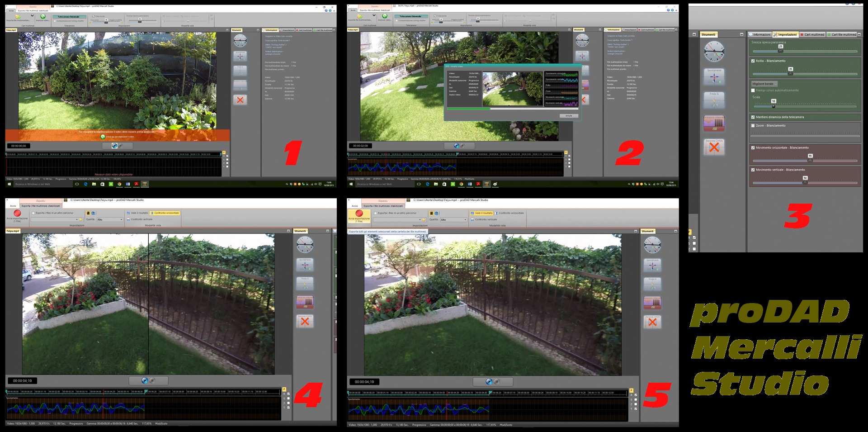868x432 pixels.
Task: In screenshot 3, click the clock gauge tool
Action: pos(714,52)
